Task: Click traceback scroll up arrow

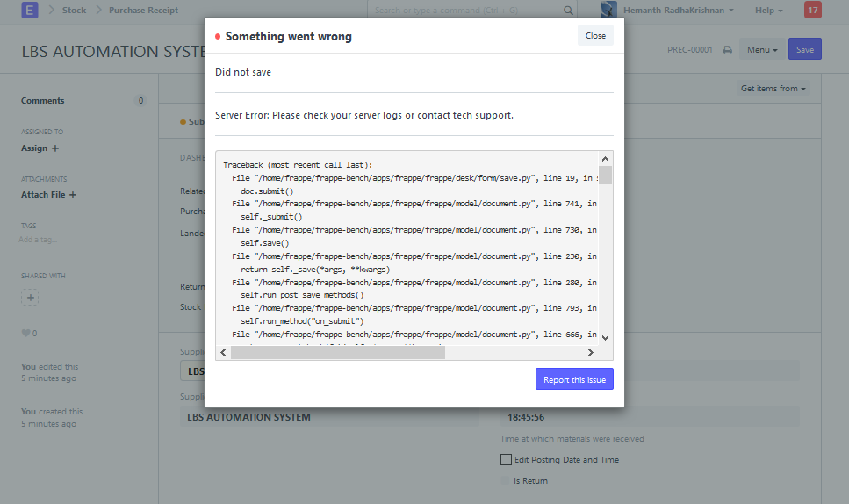Action: click(x=605, y=159)
